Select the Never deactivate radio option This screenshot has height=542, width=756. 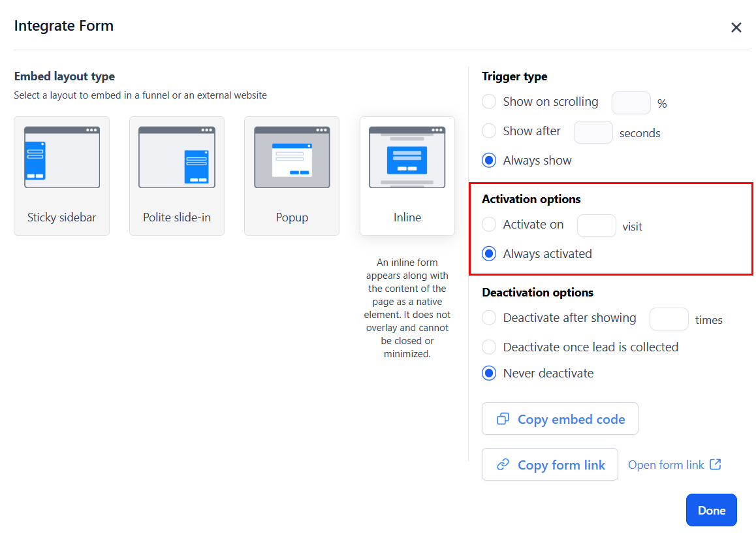489,374
